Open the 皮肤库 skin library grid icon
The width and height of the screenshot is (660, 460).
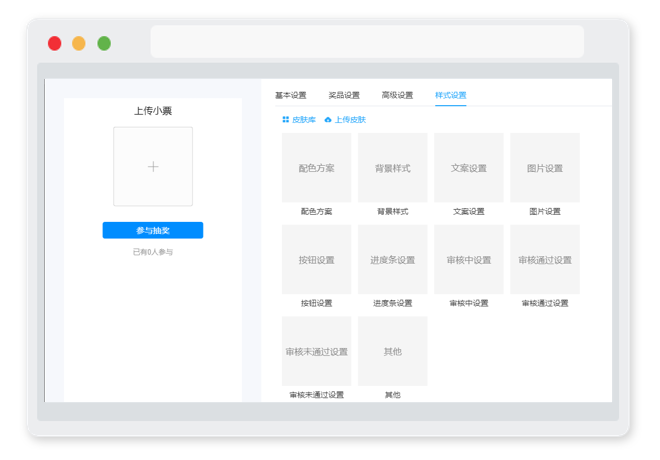coord(285,120)
